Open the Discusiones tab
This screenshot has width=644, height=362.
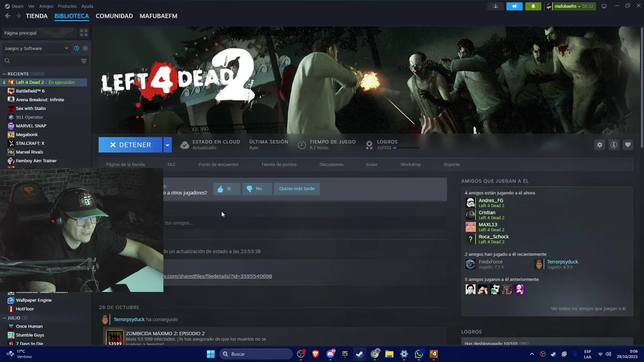click(x=332, y=164)
